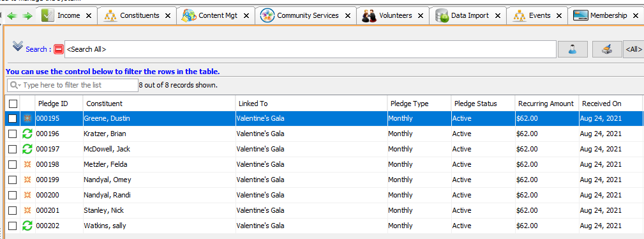Check the box for pledge 000197
This screenshot has width=644, height=239.
[13, 149]
